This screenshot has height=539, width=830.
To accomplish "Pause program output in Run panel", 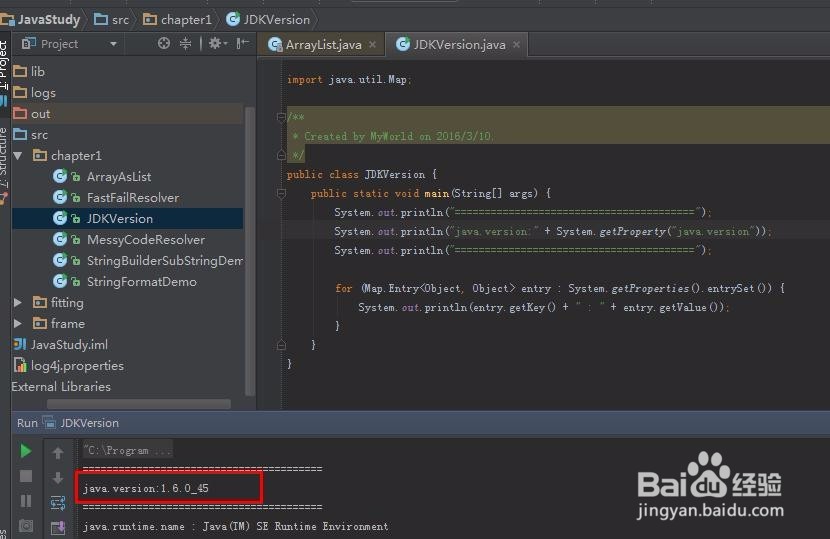I will coord(25,501).
